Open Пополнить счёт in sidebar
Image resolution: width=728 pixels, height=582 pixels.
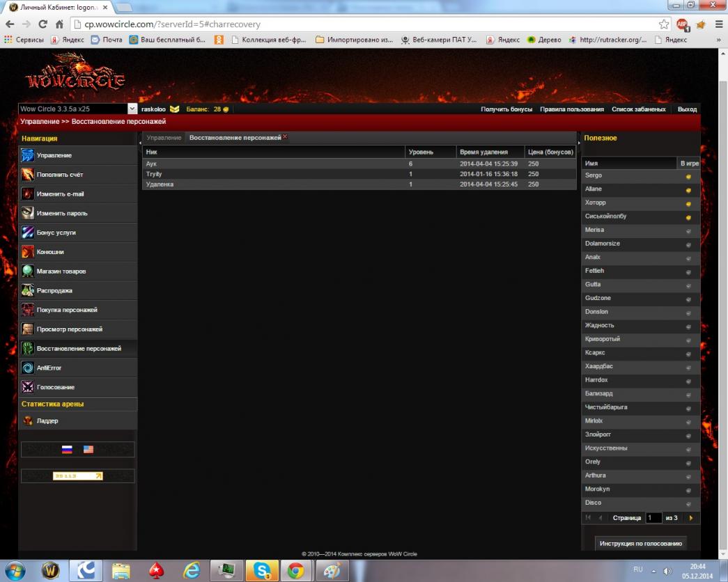point(28,175)
